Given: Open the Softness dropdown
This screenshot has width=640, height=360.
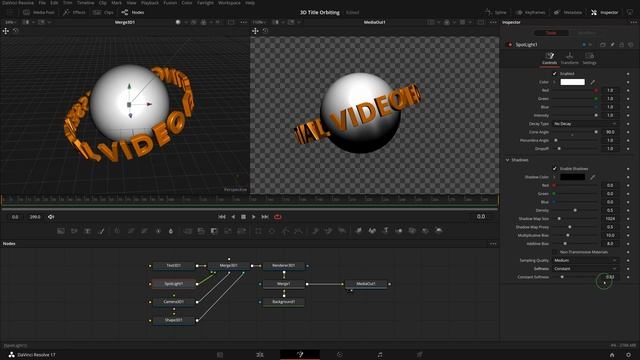Looking at the screenshot, I should pyautogui.click(x=585, y=269).
